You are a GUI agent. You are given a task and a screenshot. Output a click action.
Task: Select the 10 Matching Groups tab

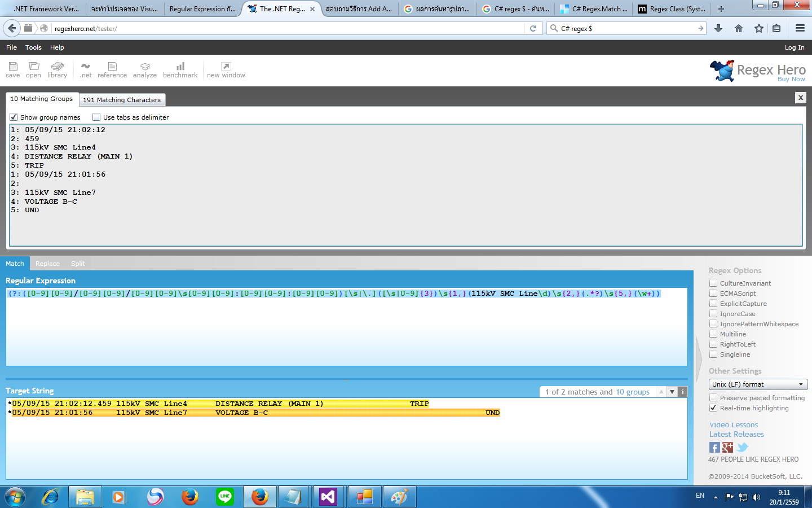tap(42, 99)
